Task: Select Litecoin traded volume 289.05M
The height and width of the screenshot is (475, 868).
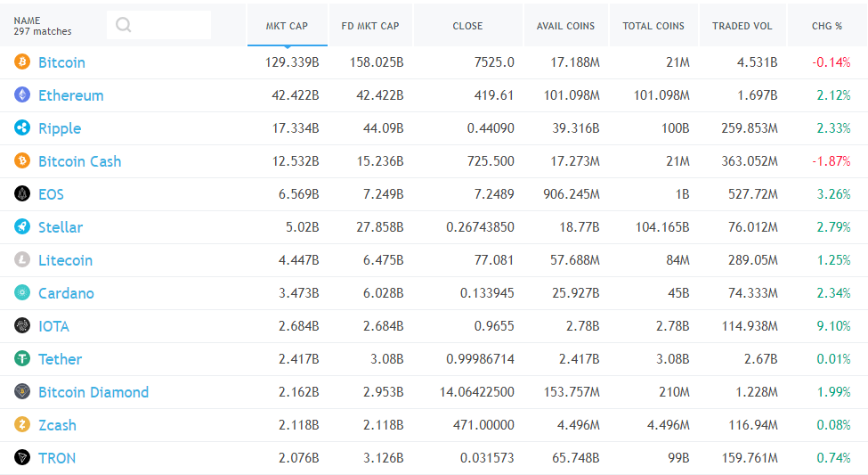Action: (753, 260)
